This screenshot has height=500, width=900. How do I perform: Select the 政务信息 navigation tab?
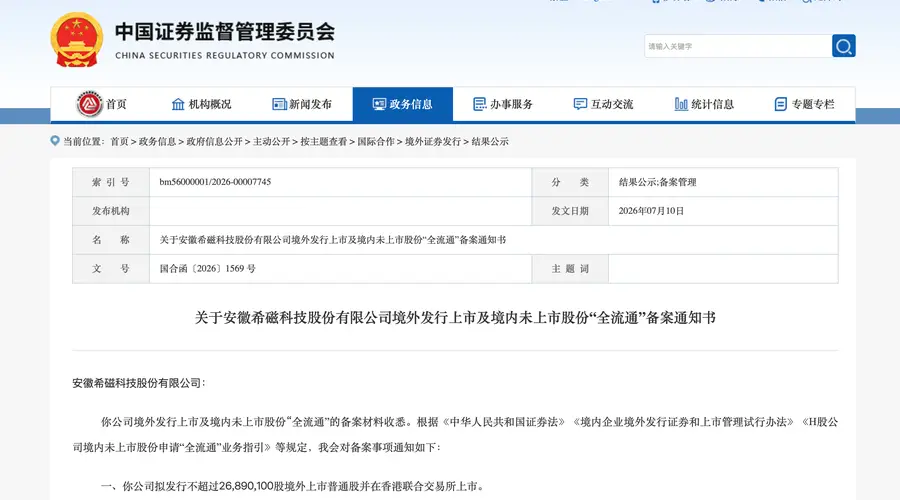click(402, 104)
